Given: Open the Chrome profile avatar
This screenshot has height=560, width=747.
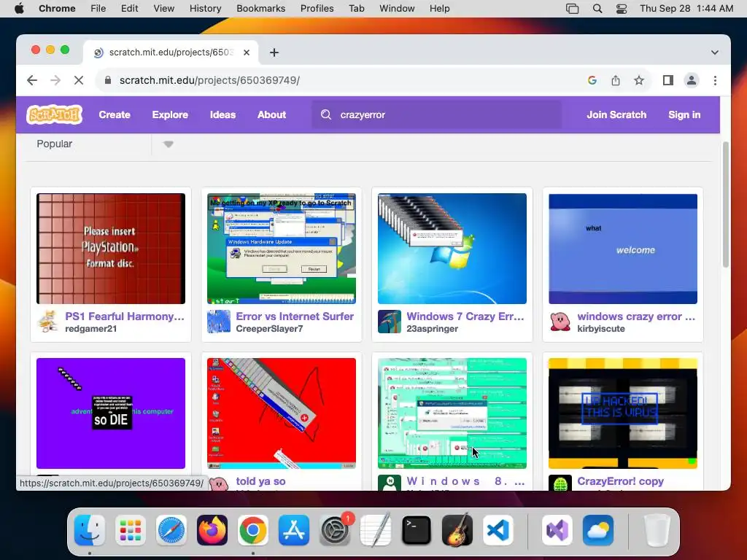Looking at the screenshot, I should point(692,80).
